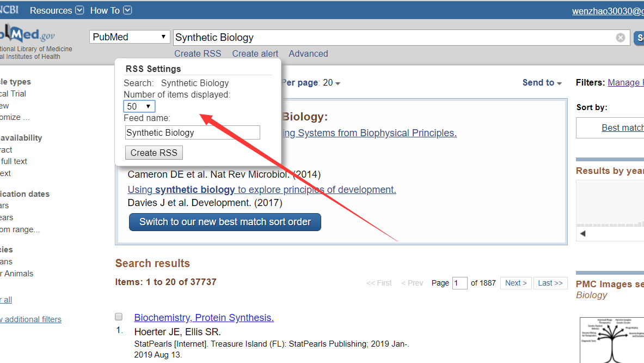The width and height of the screenshot is (644, 363).
Task: Open the How To menu
Action: click(111, 10)
